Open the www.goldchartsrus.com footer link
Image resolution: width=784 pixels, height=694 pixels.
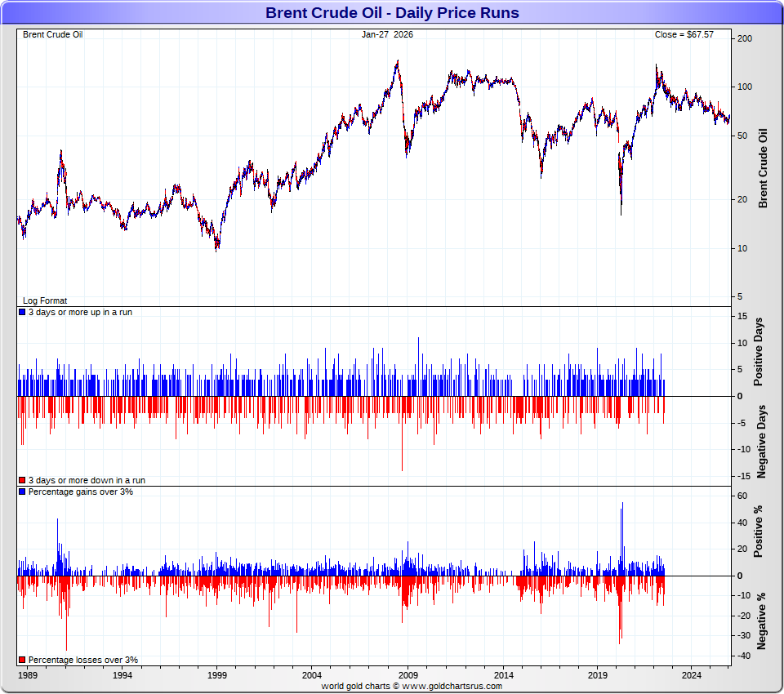[x=452, y=686]
